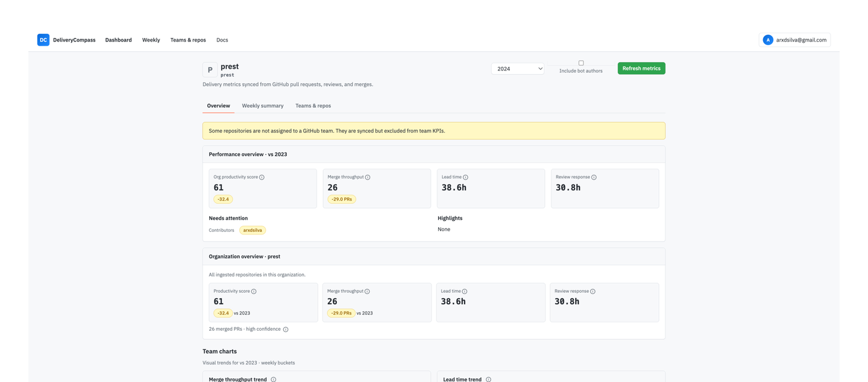The height and width of the screenshot is (382, 868).
Task: Click the unassigned repositories warning banner
Action: pos(434,131)
